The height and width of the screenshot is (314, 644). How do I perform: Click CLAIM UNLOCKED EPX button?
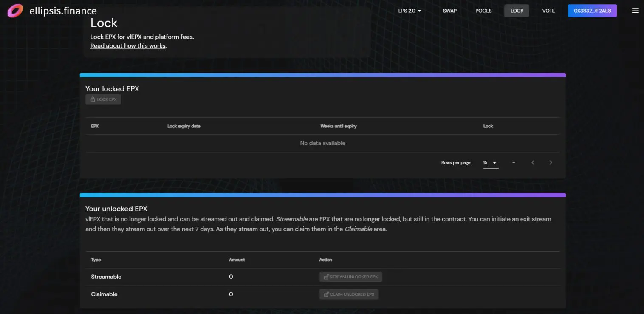(349, 294)
